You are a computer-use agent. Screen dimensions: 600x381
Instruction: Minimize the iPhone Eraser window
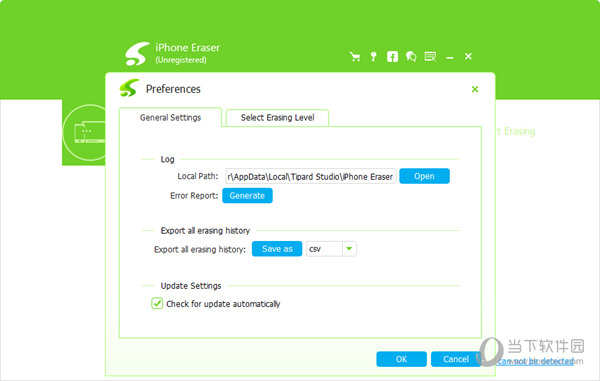tap(450, 58)
